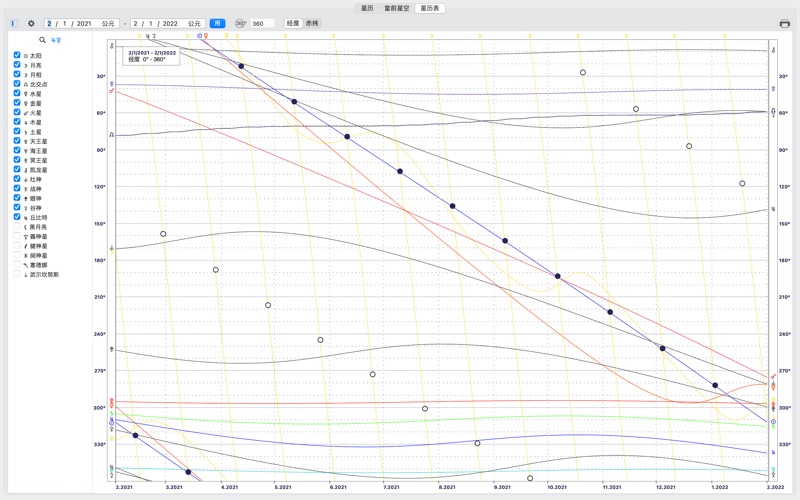Screen dimensions: 800x500
Task: Enable the 黑月亮 checkbox
Action: (17, 227)
